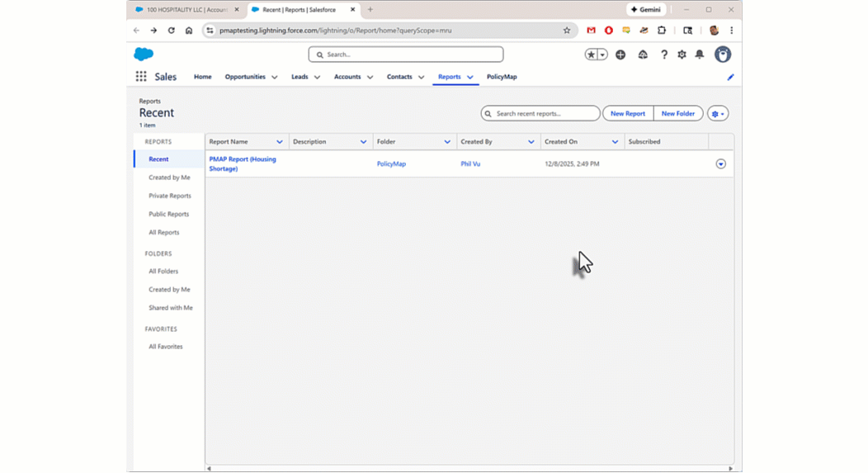Screen dimensions: 868x473
Task: Launch the Gemini button
Action: [646, 9]
